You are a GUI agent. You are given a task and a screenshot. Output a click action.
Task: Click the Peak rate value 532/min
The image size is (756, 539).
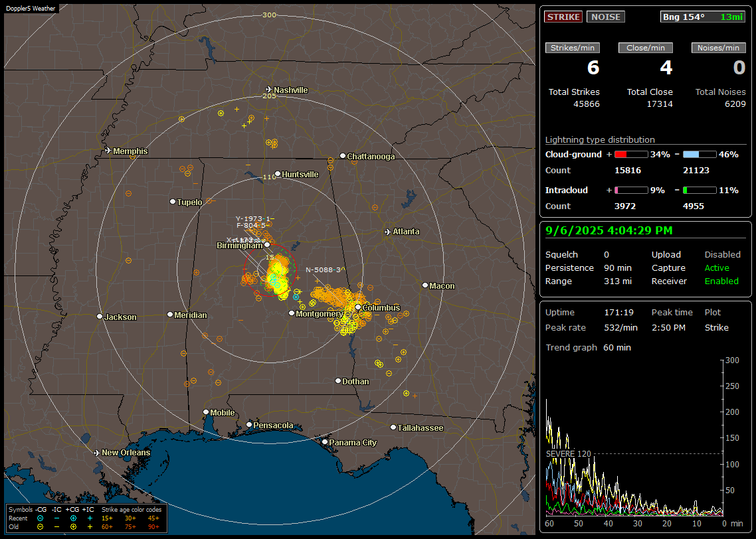point(620,327)
